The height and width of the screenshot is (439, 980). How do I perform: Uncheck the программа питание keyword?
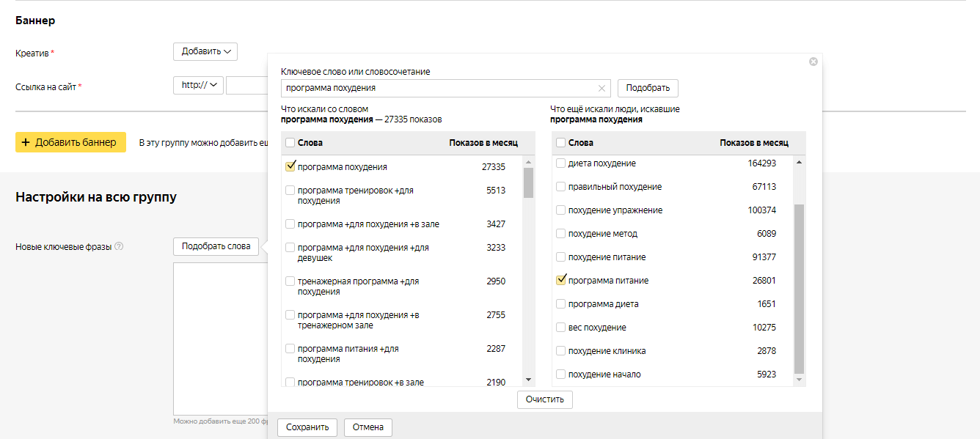click(x=561, y=280)
